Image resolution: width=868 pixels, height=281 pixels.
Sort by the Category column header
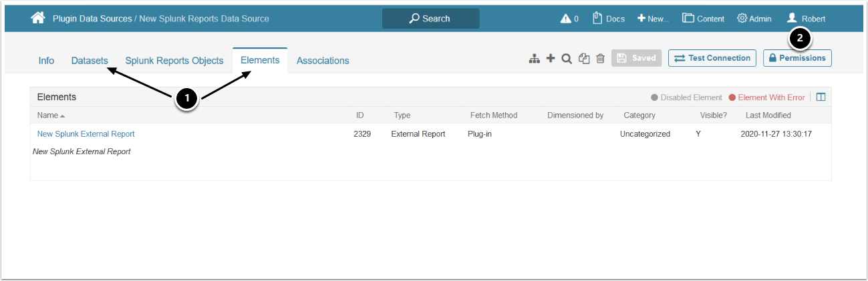tap(639, 115)
